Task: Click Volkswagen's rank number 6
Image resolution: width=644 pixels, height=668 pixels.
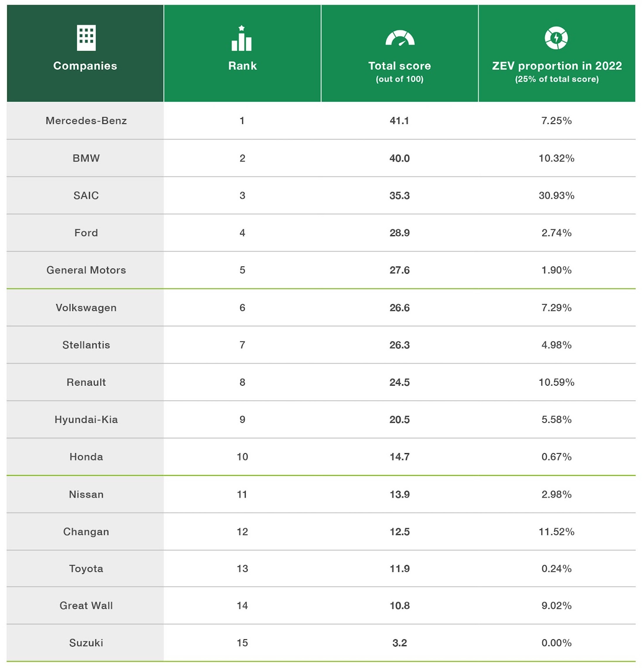Action: [242, 308]
